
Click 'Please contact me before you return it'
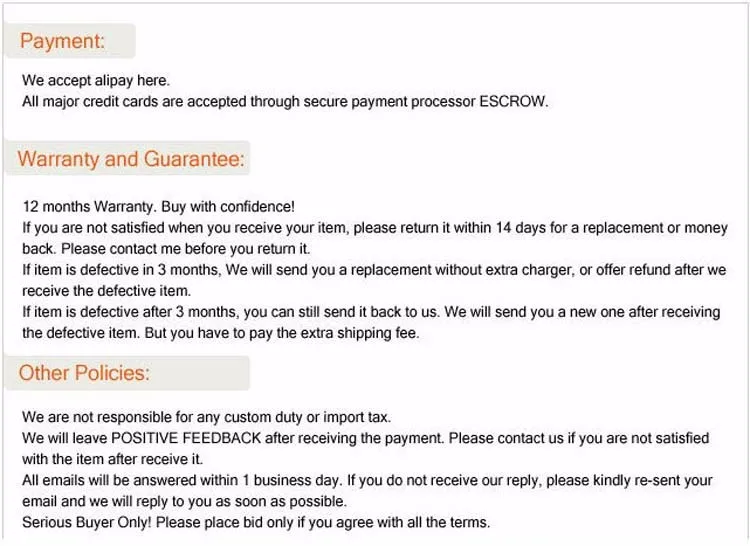point(186,249)
